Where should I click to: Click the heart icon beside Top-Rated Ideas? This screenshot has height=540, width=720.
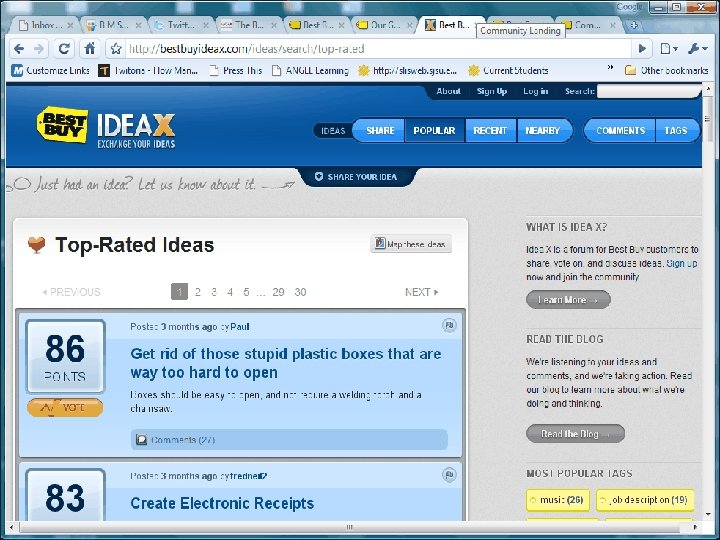[36, 245]
